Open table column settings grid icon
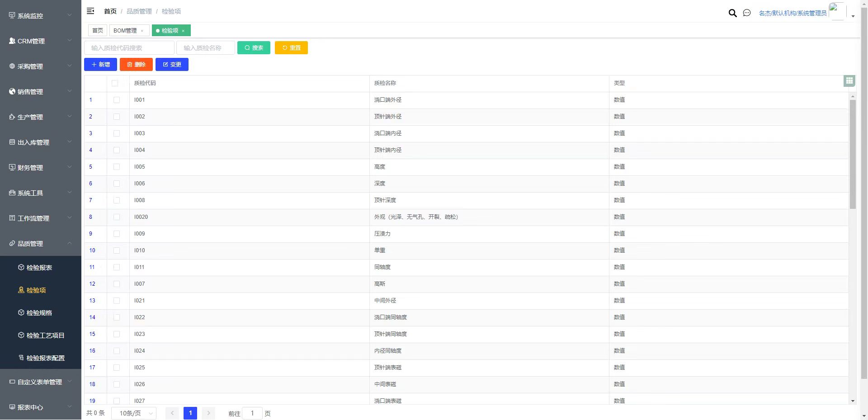This screenshot has height=420, width=868. (x=849, y=81)
